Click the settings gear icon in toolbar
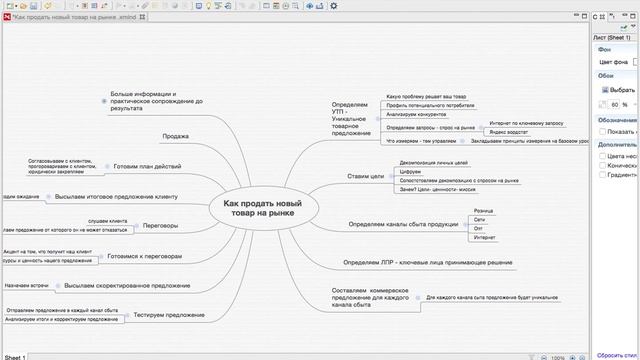The height and width of the screenshot is (360, 640). pyautogui.click(x=333, y=6)
